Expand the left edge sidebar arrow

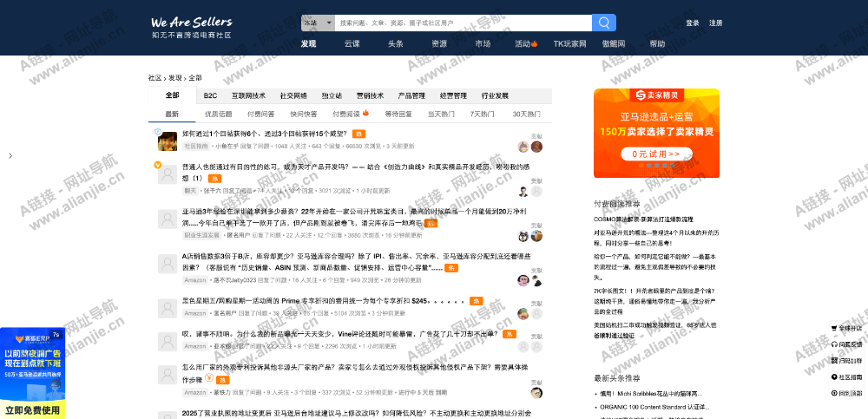[10, 156]
